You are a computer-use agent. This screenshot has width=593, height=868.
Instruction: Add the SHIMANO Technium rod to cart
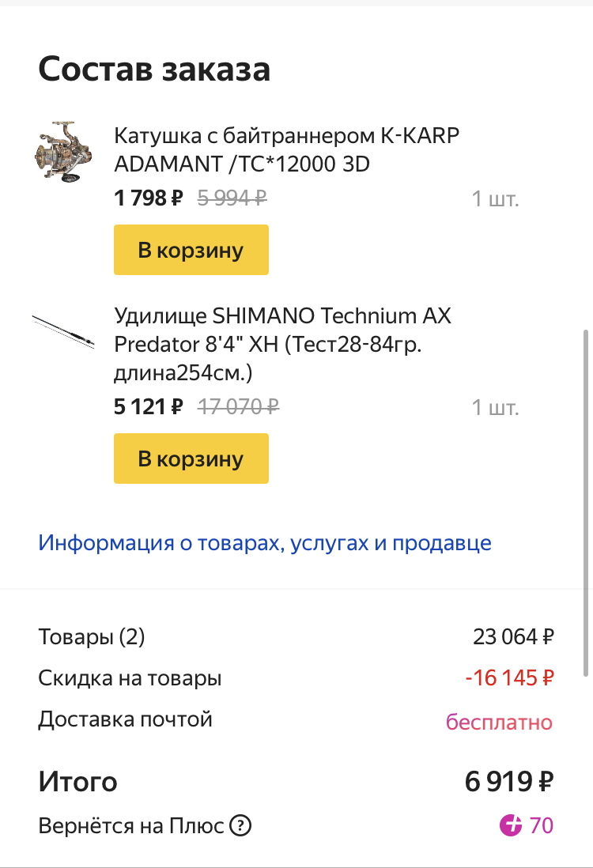191,459
